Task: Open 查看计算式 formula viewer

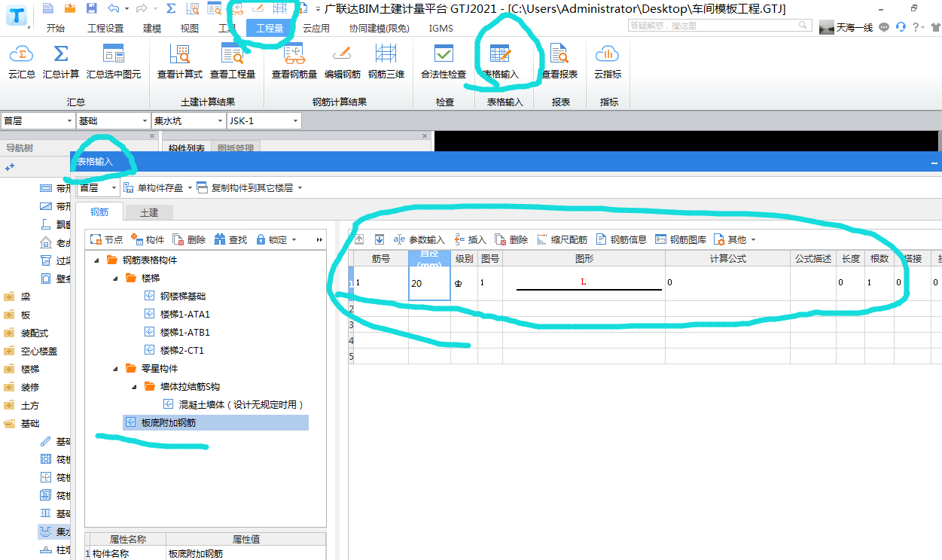Action: (x=180, y=61)
